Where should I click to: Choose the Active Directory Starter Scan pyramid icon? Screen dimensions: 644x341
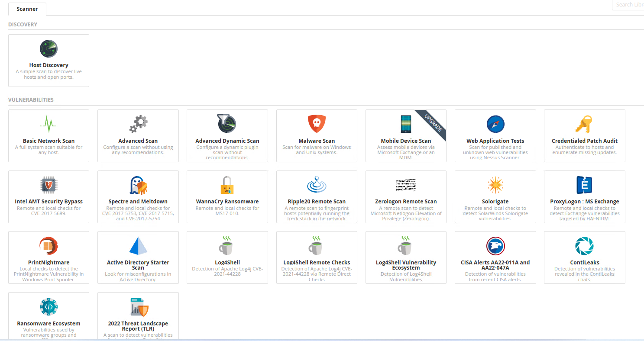tap(138, 246)
